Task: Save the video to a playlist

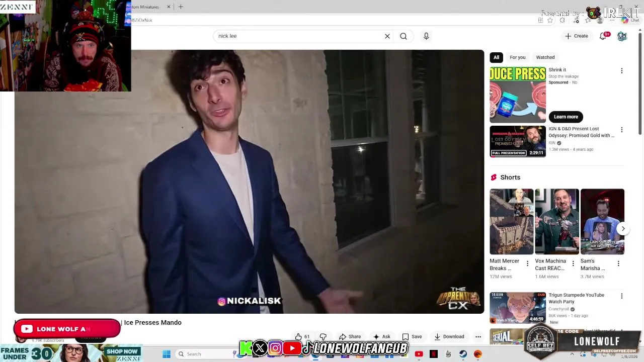Action: [412, 337]
